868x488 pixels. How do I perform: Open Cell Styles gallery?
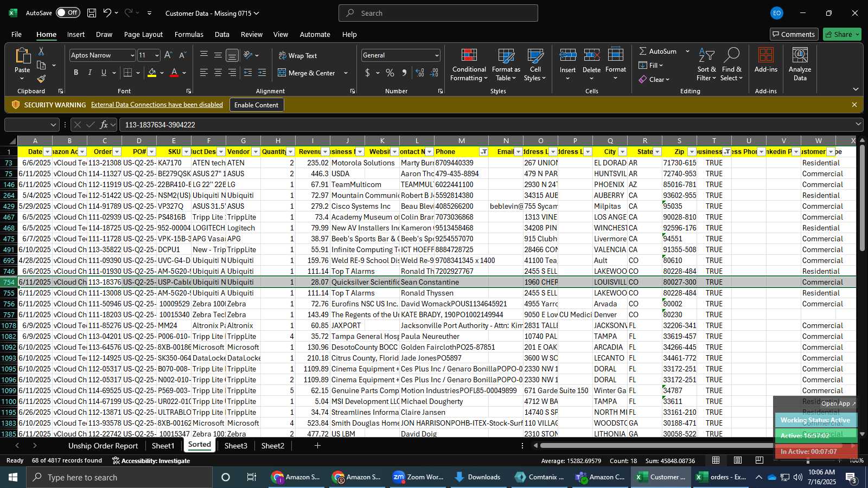coord(535,65)
